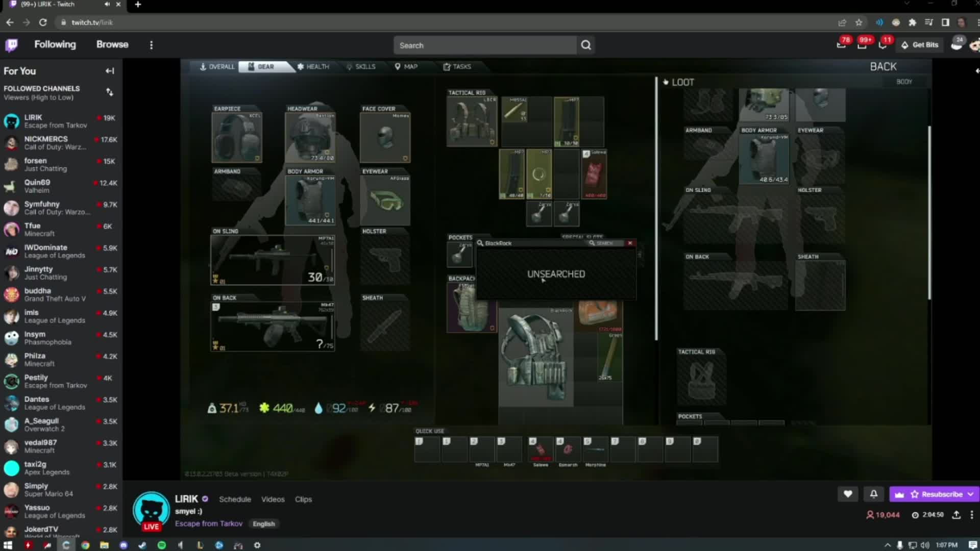Open Discord from the taskbar
Image resolution: width=980 pixels, height=551 pixels.
tap(124, 545)
